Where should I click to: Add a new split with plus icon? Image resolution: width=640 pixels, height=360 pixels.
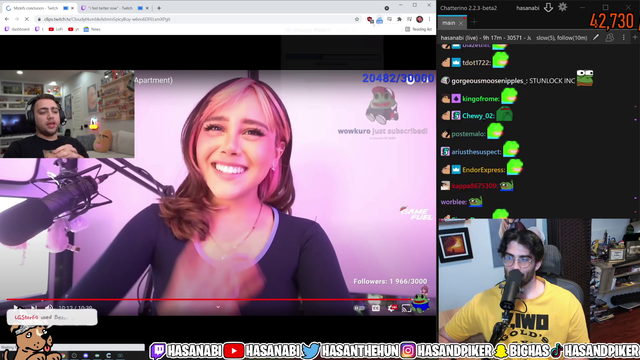pos(635,38)
